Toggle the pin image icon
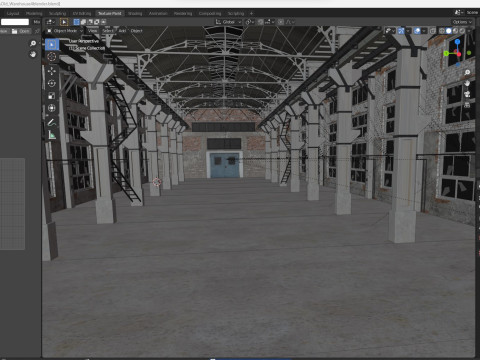 (37, 31)
